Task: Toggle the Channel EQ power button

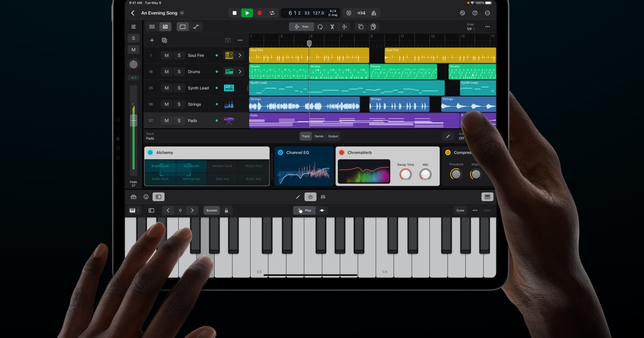Action: coord(280,153)
